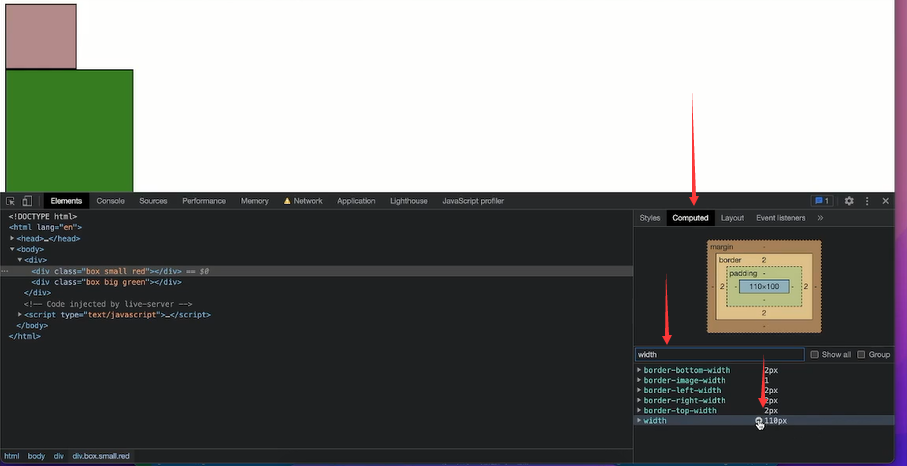Open the Layout sidebar tab

coord(732,218)
